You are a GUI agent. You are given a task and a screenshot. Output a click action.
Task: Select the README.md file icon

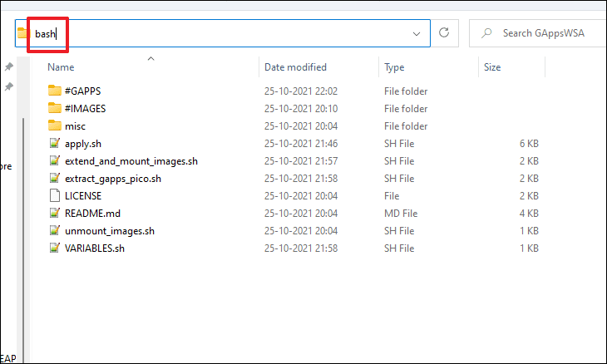point(55,213)
